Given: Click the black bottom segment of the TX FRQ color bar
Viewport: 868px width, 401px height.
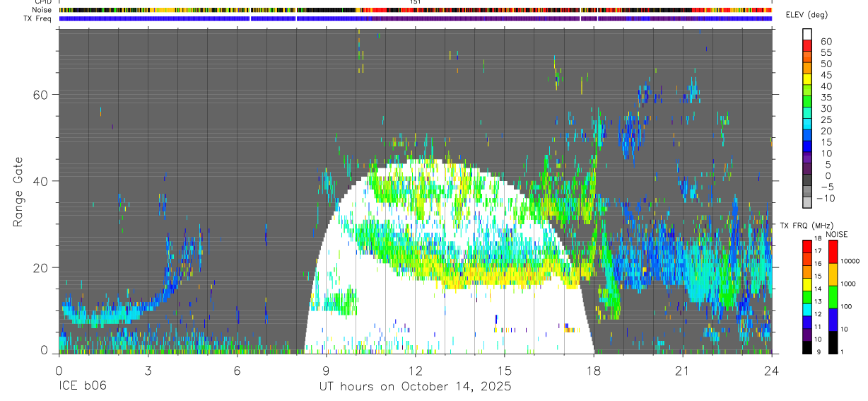Looking at the screenshot, I should click(807, 347).
